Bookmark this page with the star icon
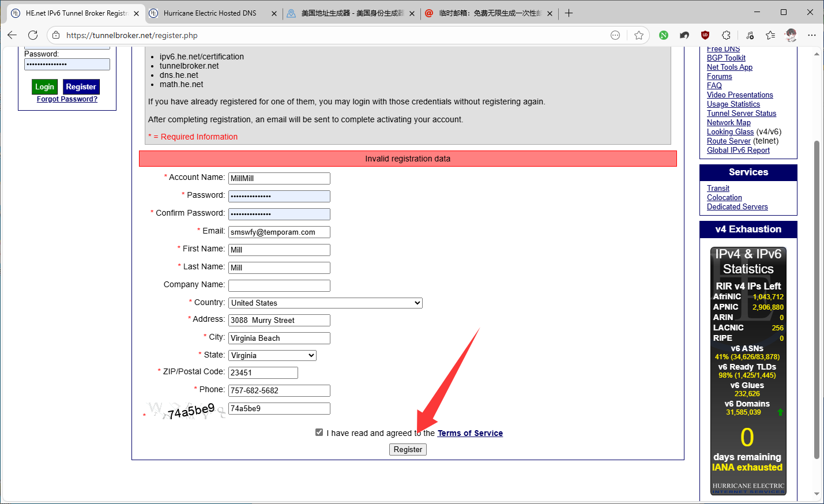The width and height of the screenshot is (824, 504). click(638, 35)
